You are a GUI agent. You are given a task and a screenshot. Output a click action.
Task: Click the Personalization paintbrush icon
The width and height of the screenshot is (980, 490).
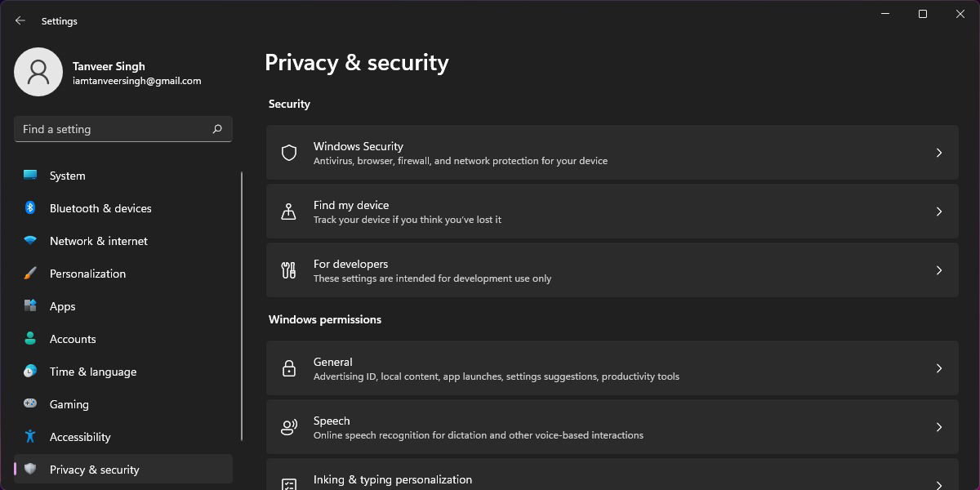click(30, 274)
